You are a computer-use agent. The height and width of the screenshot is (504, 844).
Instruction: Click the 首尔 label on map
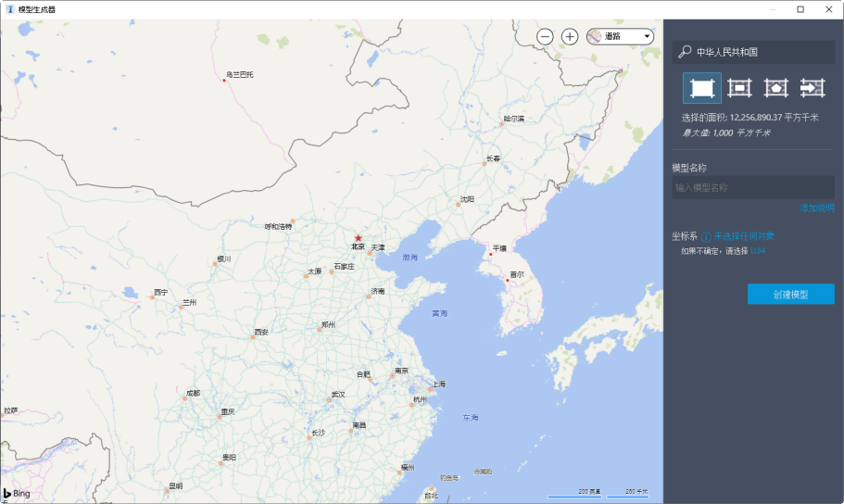click(517, 274)
